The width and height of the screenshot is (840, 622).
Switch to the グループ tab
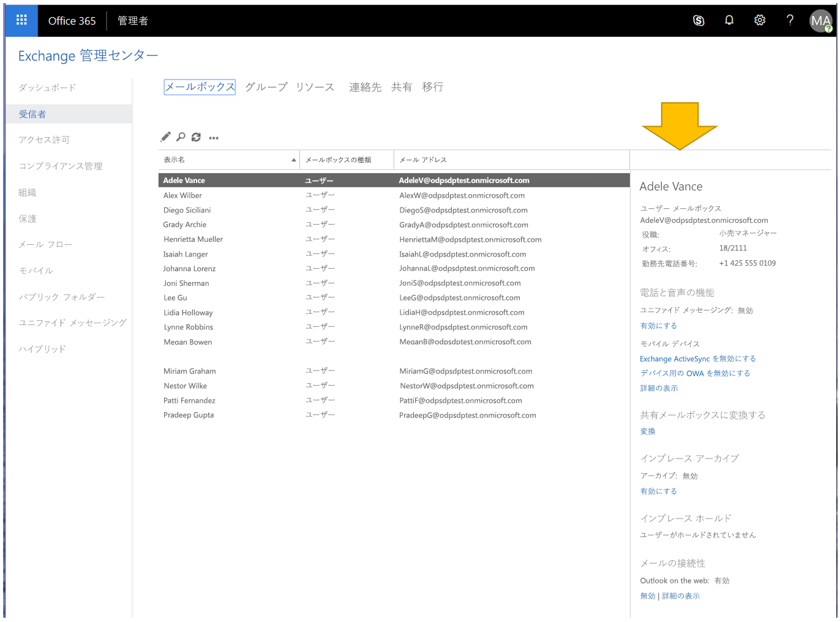(266, 87)
